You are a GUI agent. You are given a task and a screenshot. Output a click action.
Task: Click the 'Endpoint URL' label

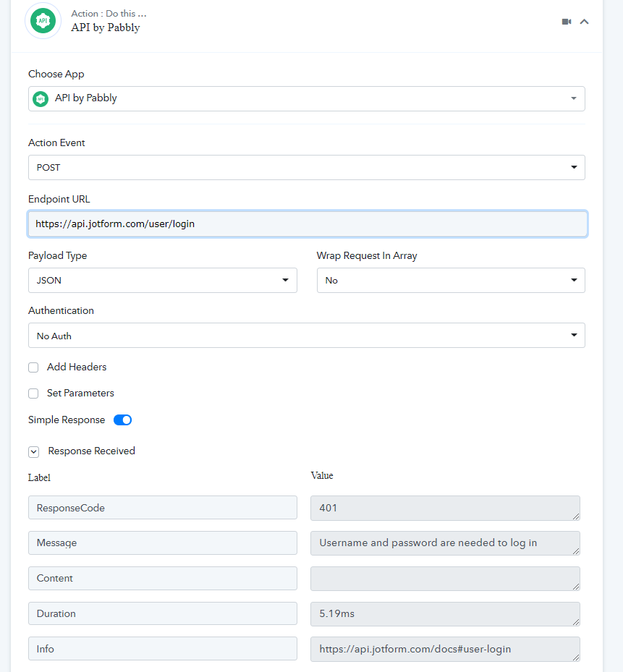tap(59, 200)
